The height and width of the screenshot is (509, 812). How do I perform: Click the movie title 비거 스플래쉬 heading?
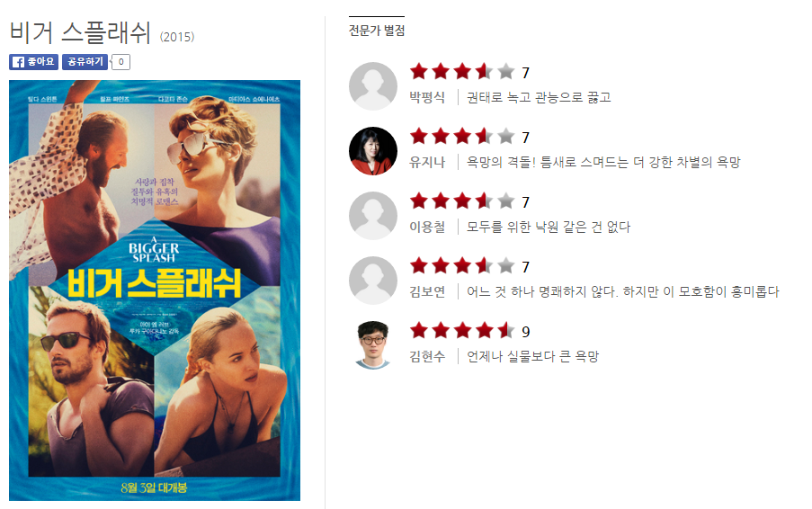pyautogui.click(x=80, y=32)
